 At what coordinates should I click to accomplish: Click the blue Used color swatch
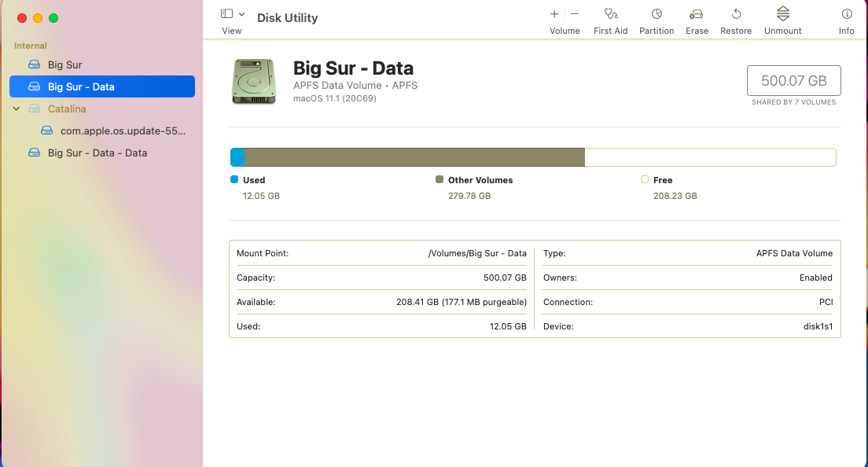(234, 179)
